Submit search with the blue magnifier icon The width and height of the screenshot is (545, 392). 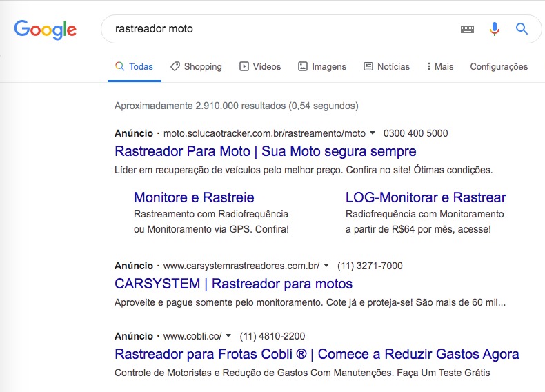tap(522, 28)
